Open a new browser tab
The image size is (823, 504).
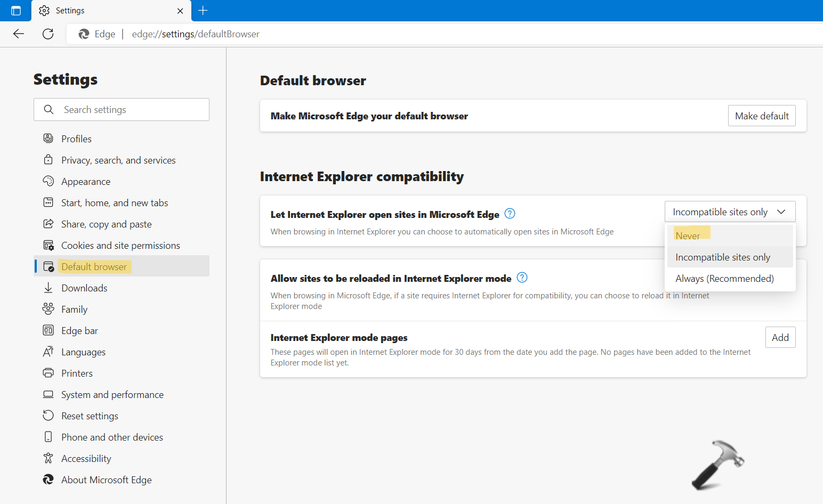tap(203, 10)
